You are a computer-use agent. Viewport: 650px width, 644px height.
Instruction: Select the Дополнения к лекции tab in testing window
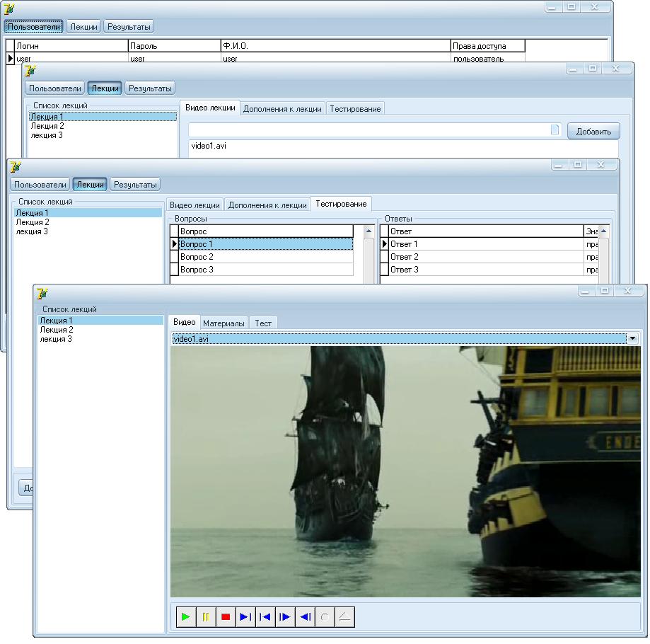click(267, 205)
